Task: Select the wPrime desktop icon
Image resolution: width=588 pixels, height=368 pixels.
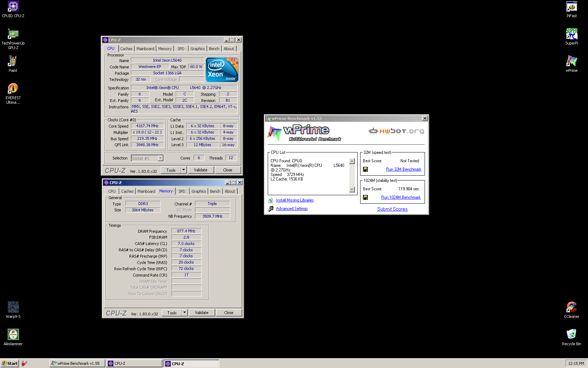Action: (572, 64)
